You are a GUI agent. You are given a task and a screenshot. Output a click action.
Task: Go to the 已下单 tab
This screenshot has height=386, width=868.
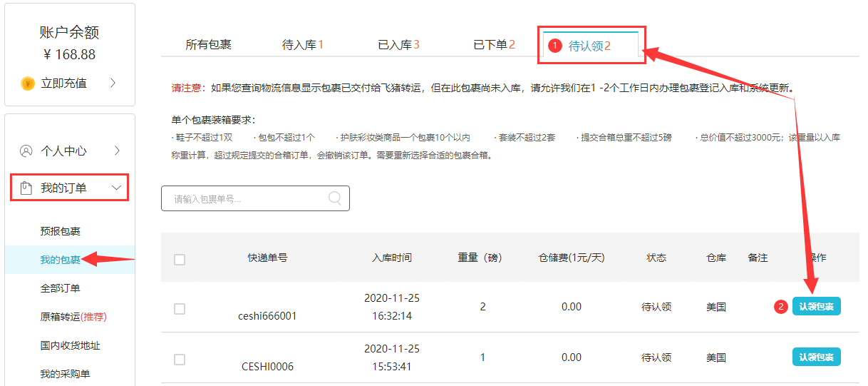coord(494,45)
